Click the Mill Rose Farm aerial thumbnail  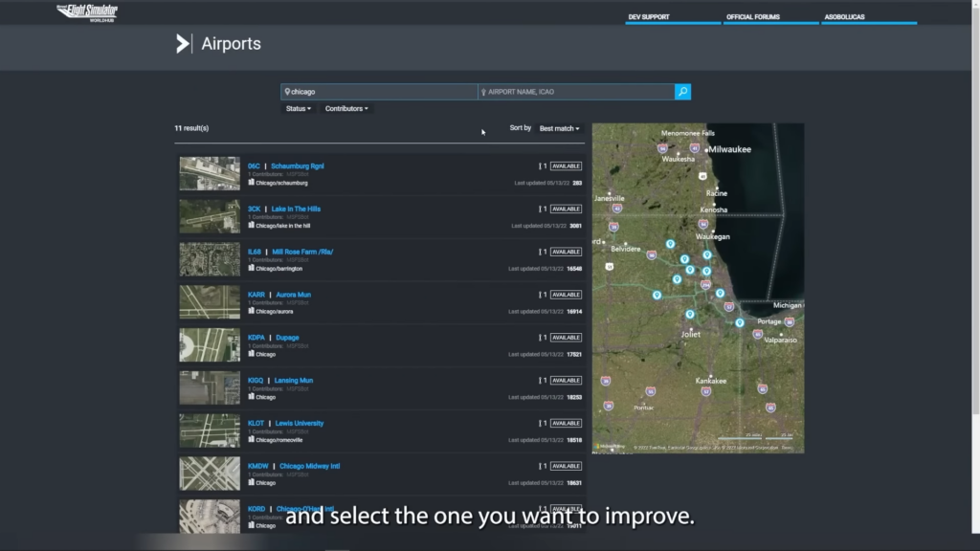(x=210, y=258)
